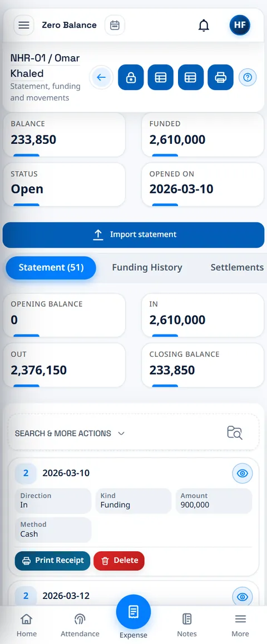Go to Home in bottom navigation

[x=26, y=625]
